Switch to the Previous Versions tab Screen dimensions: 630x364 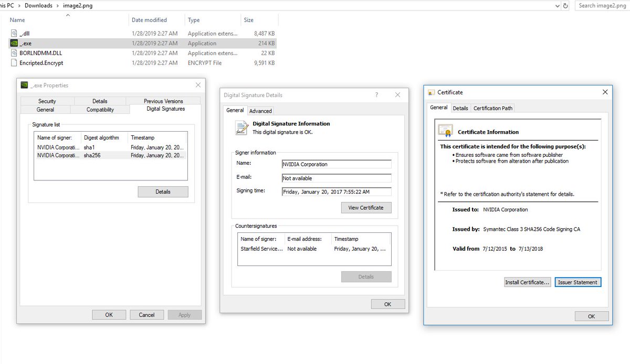click(163, 101)
